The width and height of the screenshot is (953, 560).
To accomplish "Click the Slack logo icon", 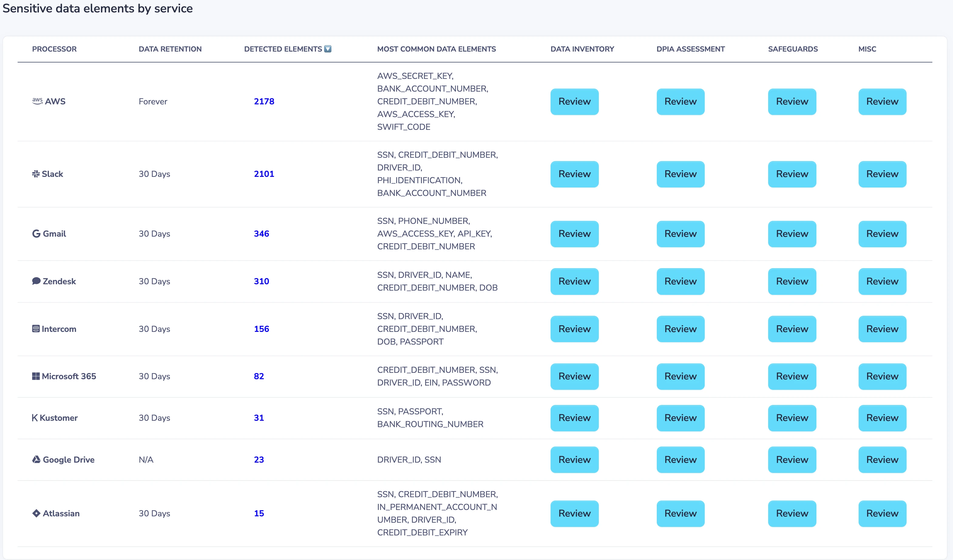I will pyautogui.click(x=36, y=174).
